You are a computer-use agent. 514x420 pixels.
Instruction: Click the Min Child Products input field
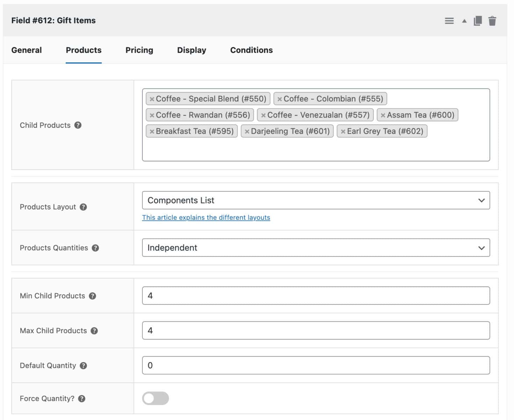coord(316,296)
